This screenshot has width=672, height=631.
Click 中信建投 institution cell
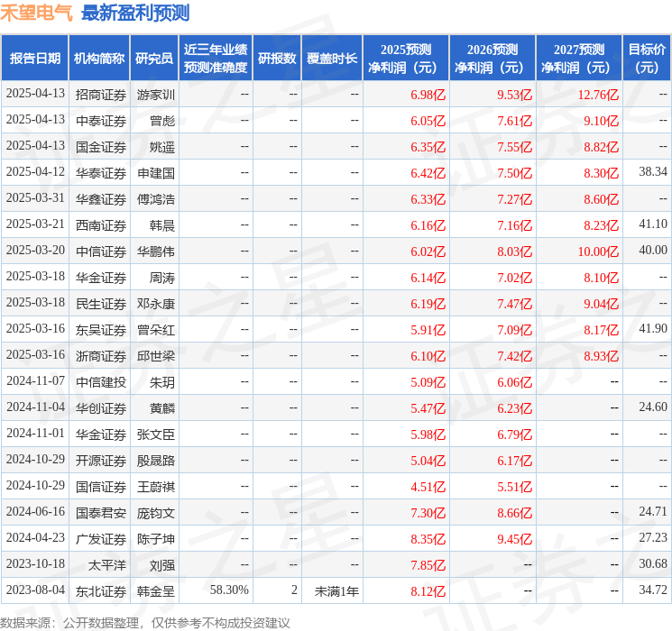pyautogui.click(x=101, y=382)
